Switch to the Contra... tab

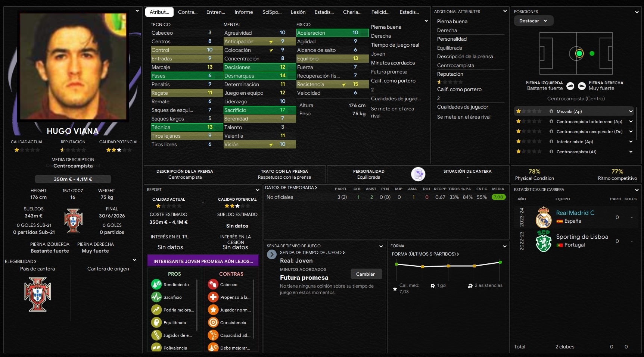tap(188, 12)
